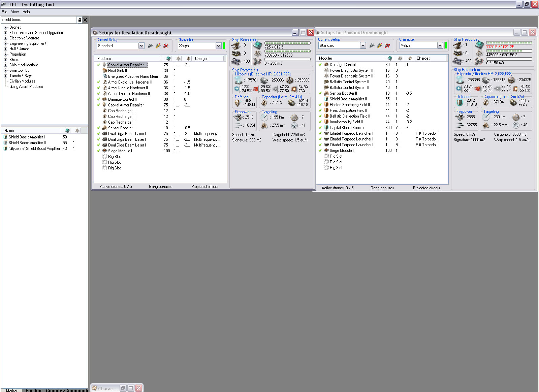This screenshot has height=392, width=539.
Task: Click the hull hitpoints icon in Phoenix window
Action: pos(511,80)
